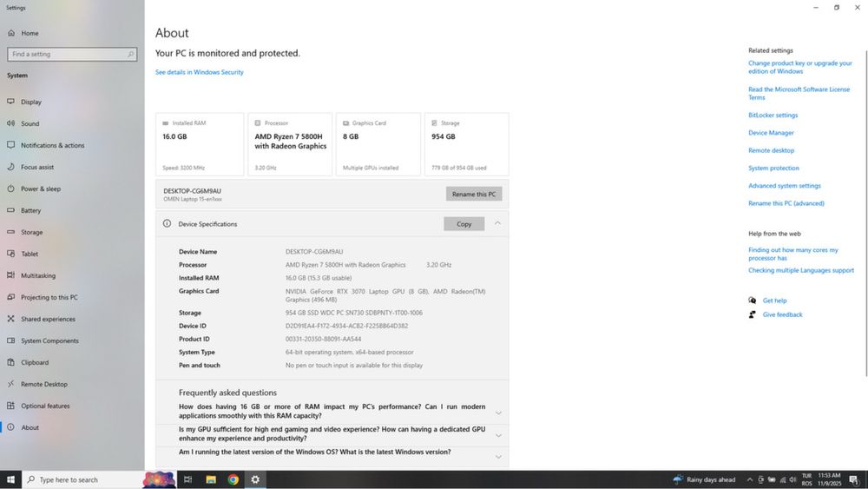Open Remote desktop related setting link
Image resolution: width=868 pixels, height=489 pixels.
[x=771, y=150]
